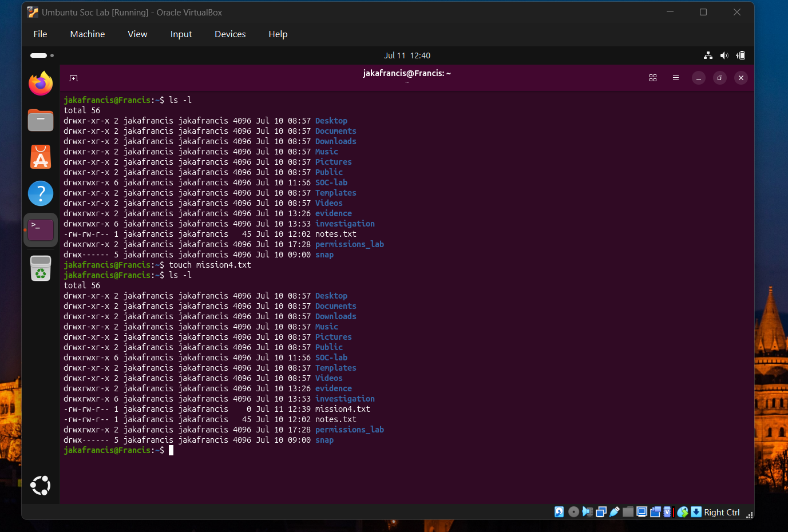Open the Help question mark icon
Image resolution: width=788 pixels, height=532 pixels.
pyautogui.click(x=41, y=193)
